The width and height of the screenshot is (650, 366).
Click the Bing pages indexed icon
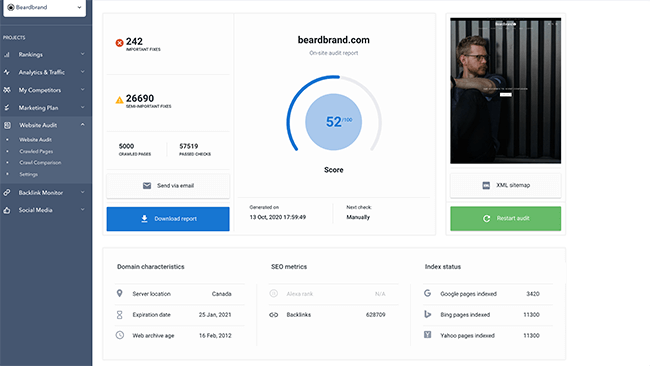[x=427, y=314]
